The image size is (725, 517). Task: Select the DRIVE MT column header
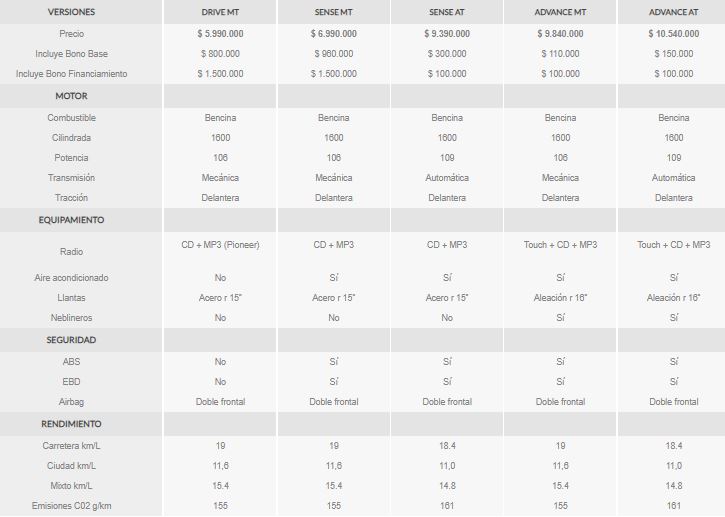click(220, 12)
